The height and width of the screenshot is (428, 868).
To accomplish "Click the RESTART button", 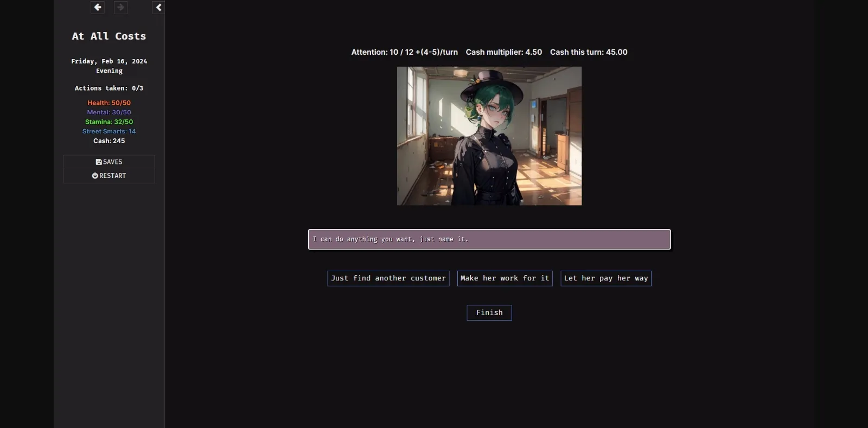I will 109,176.
